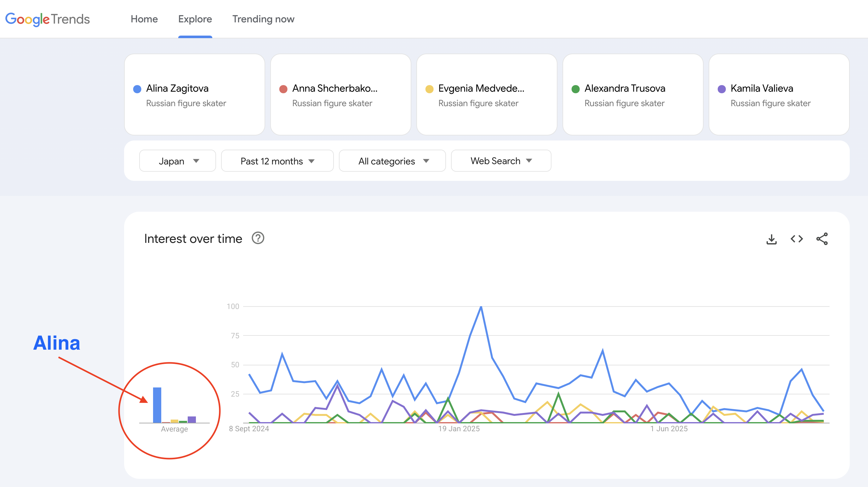The width and height of the screenshot is (868, 487).
Task: Click the "100" y-axis label
Action: (x=233, y=307)
